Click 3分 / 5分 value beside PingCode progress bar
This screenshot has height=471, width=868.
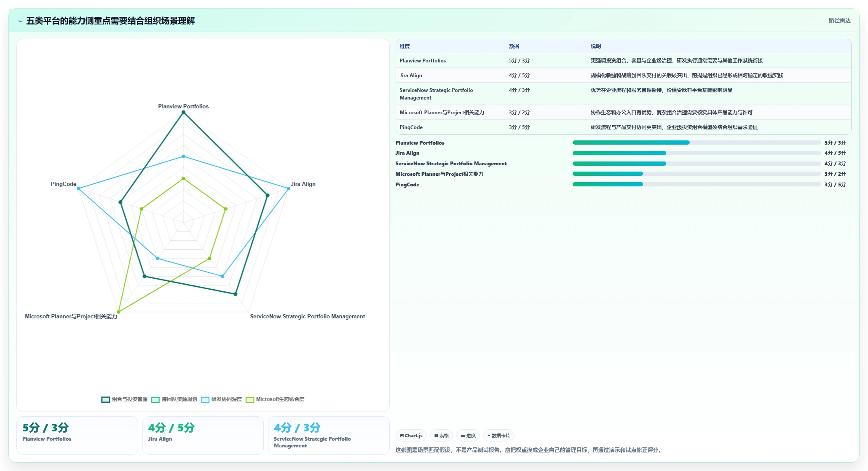(835, 185)
